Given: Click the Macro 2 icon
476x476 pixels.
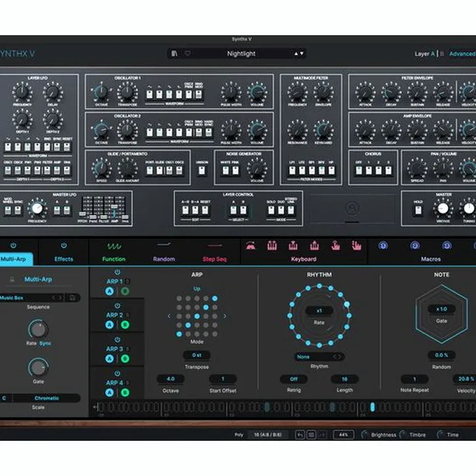Looking at the screenshot, I should (x=415, y=245).
